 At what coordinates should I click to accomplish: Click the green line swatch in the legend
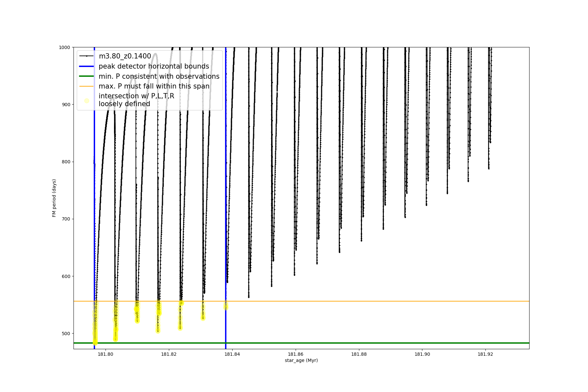click(x=87, y=76)
